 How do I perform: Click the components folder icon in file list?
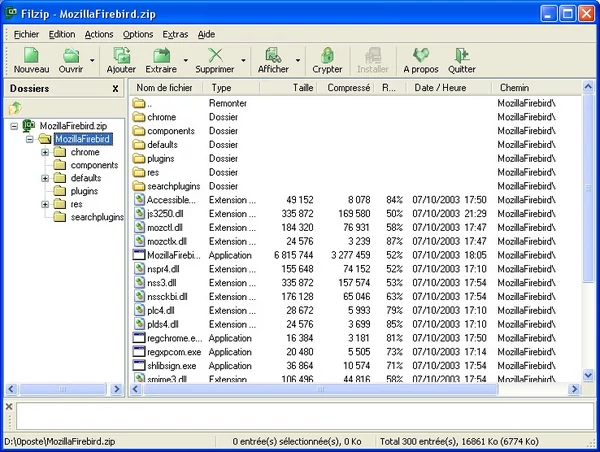coord(139,131)
